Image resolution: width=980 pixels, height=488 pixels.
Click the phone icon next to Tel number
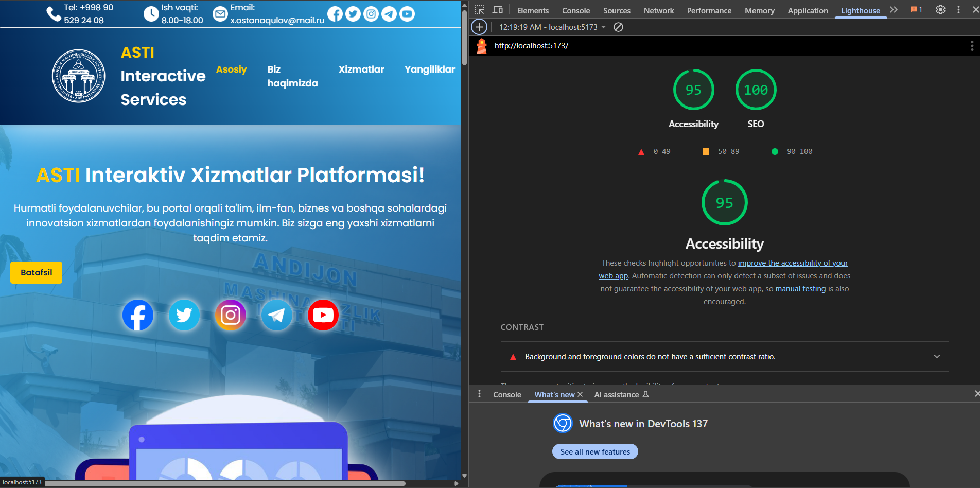tap(54, 14)
